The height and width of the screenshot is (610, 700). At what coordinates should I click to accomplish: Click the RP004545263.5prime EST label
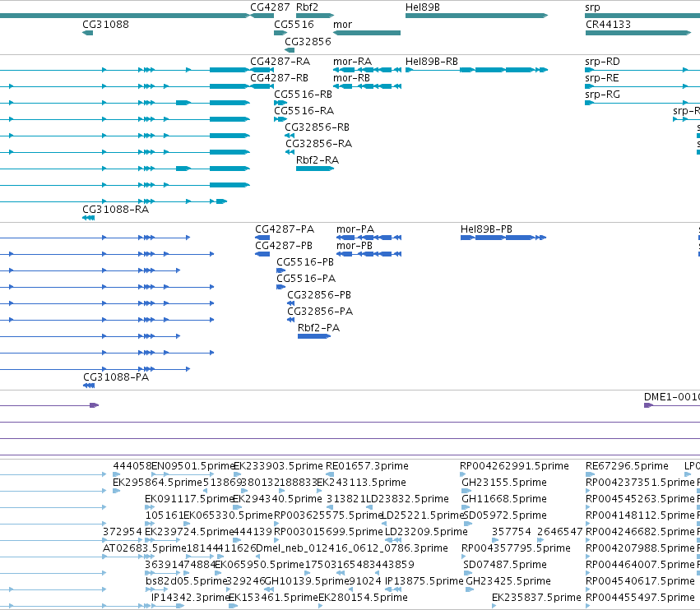(x=640, y=499)
